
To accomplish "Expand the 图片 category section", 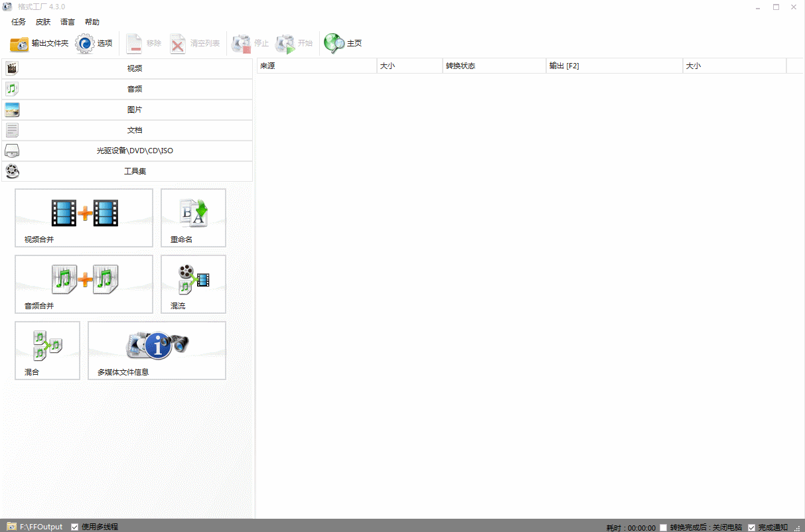I will coord(127,109).
